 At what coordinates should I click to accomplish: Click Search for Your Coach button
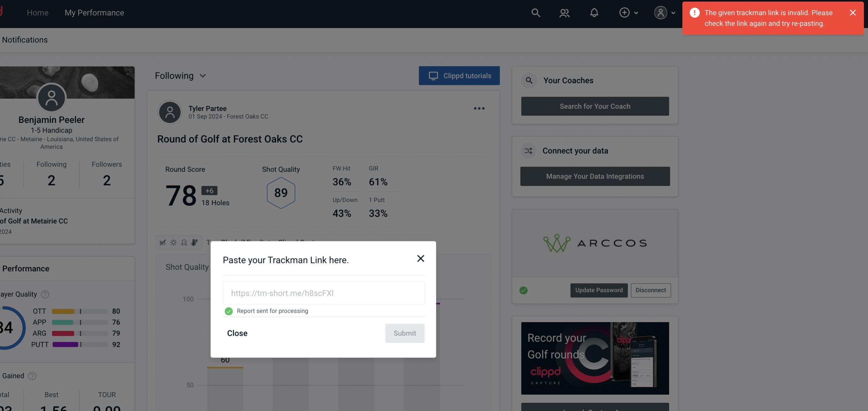pos(595,106)
